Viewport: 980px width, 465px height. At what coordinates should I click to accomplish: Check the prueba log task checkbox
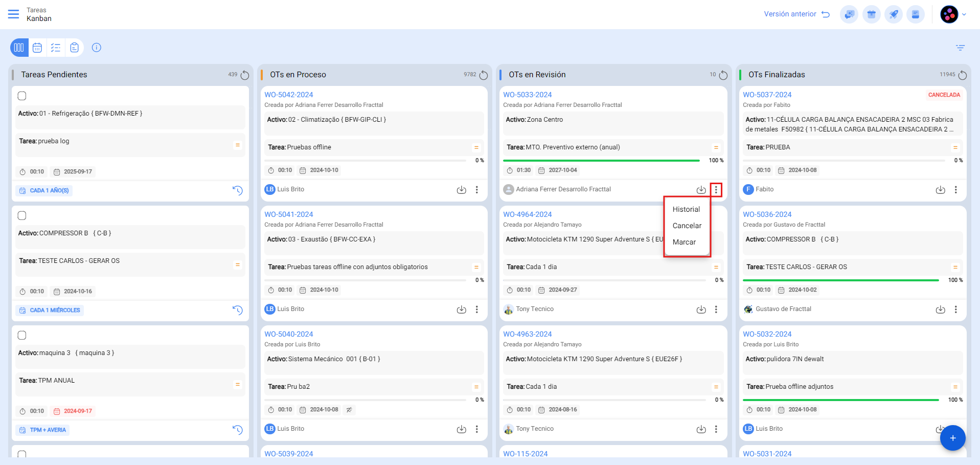coord(22,96)
